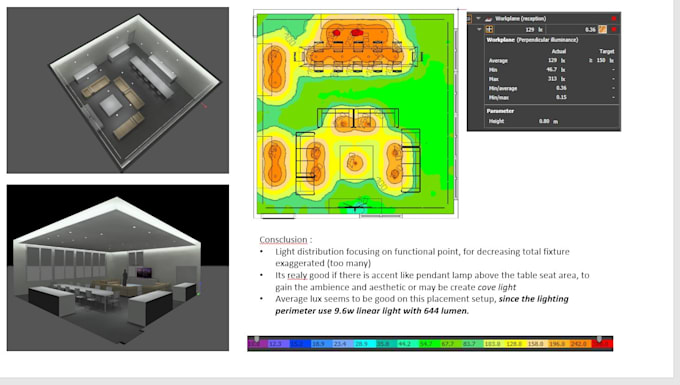Viewport: 680px width, 385px height.
Task: Click the false-color illuminance floor plan
Action: coord(356,114)
